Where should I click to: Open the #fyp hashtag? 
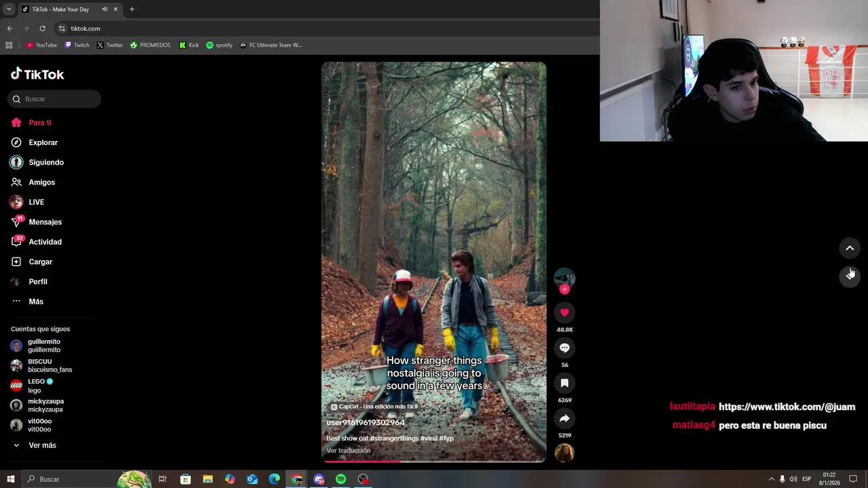(446, 439)
